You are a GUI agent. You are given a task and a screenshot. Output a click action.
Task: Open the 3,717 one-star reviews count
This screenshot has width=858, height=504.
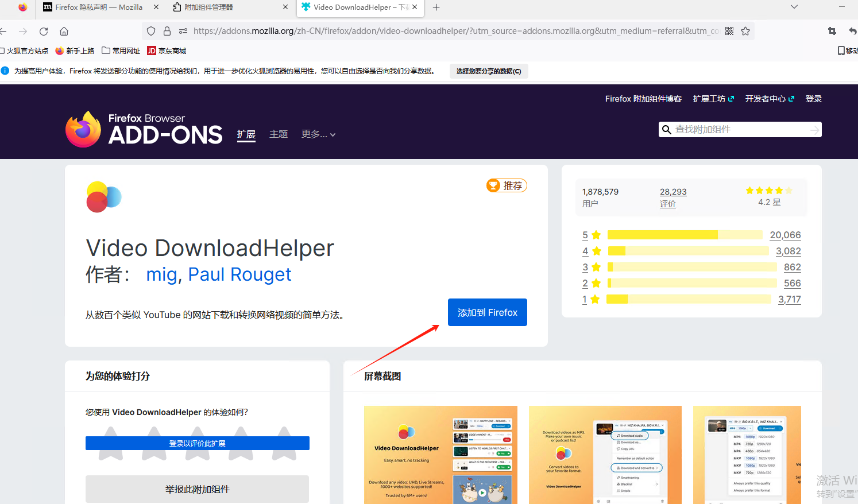790,299
